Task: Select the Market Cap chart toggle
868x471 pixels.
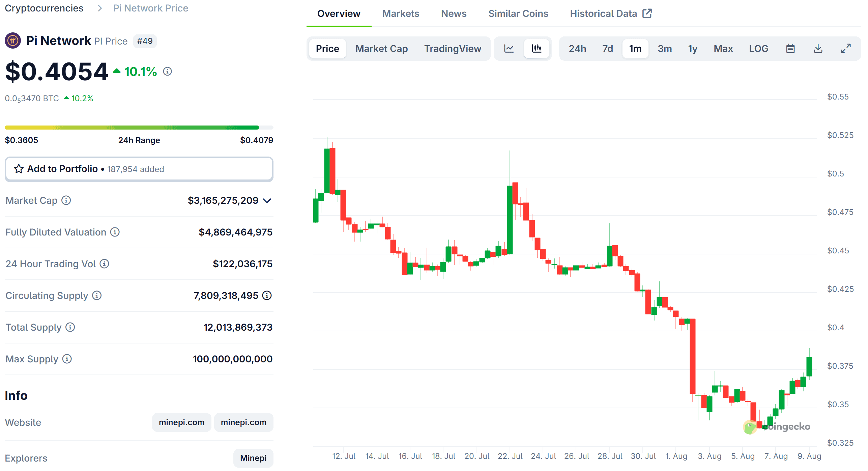Action: click(x=381, y=49)
